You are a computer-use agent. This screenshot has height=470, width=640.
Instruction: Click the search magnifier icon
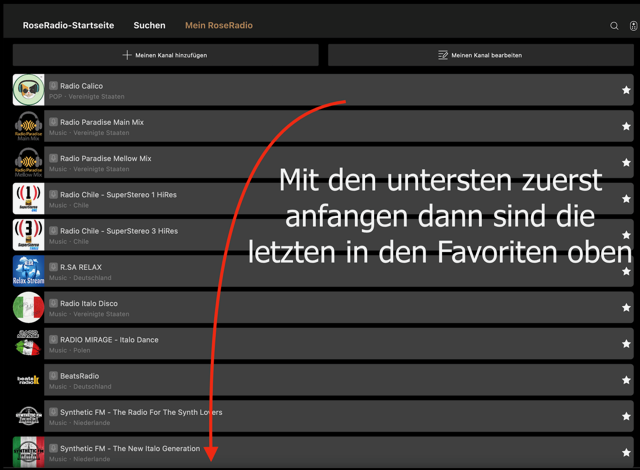[x=614, y=26]
